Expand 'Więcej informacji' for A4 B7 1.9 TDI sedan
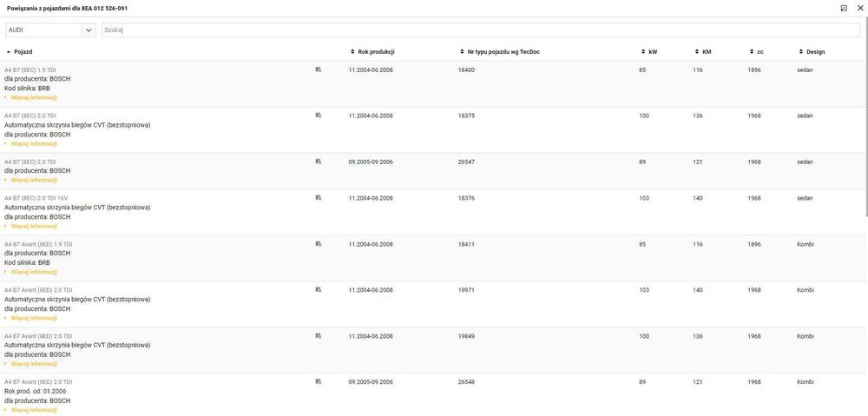The image size is (868, 416). 33,97
